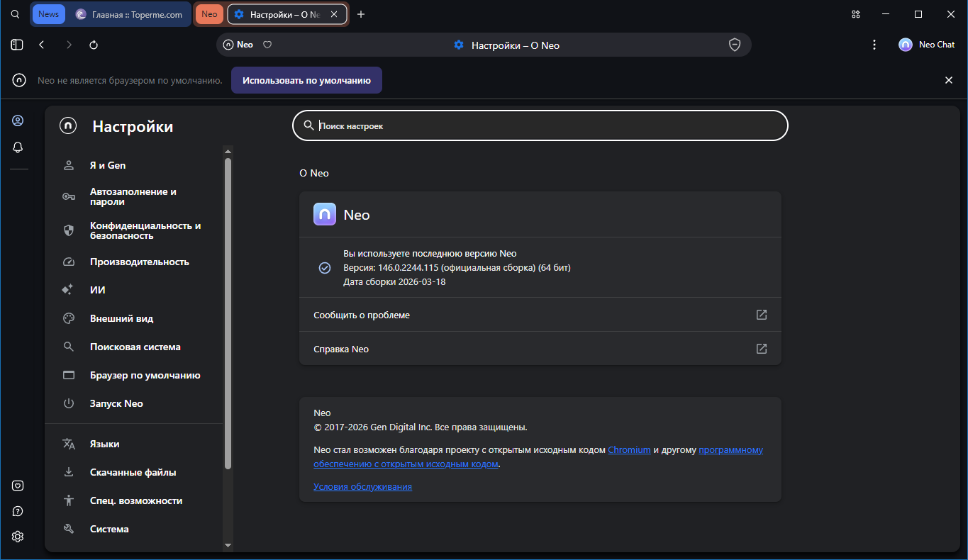Open Условия обслуживания link
The image size is (968, 560).
point(362,487)
